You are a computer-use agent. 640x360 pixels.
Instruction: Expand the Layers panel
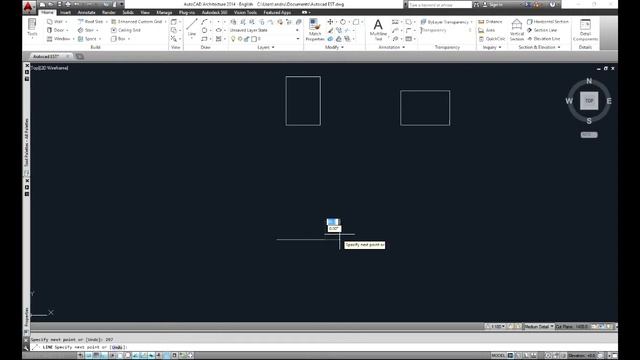click(266, 47)
